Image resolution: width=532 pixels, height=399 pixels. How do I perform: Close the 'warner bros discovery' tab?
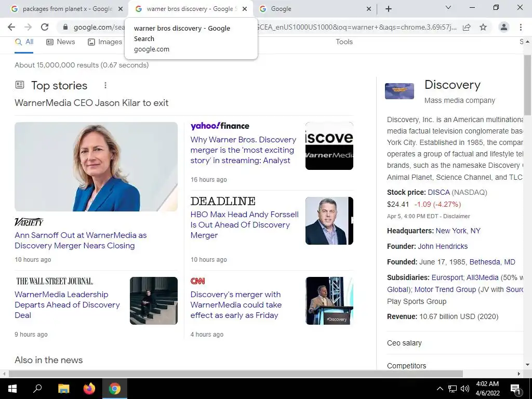pos(245,9)
